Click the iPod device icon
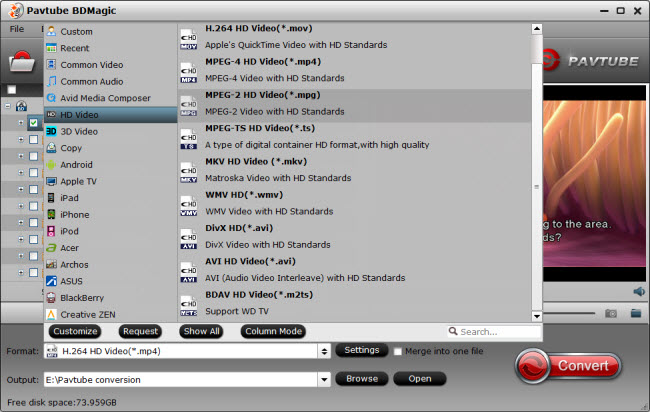 (x=51, y=231)
